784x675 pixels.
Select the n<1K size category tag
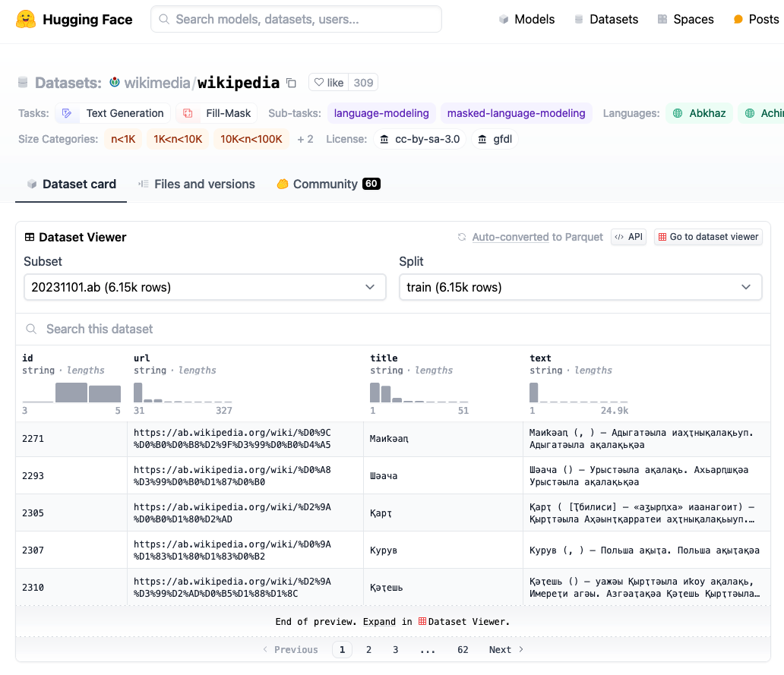[x=123, y=139]
